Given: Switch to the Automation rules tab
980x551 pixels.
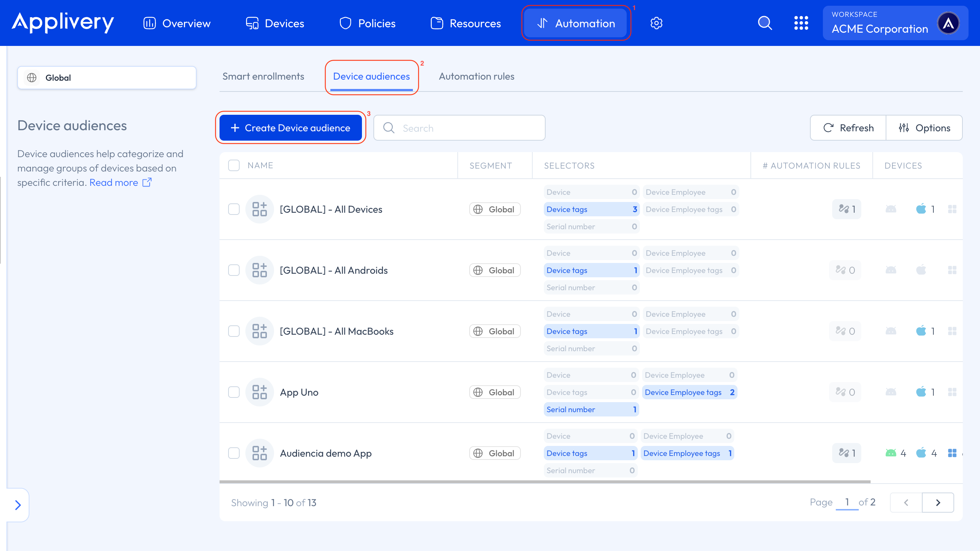Looking at the screenshot, I should [x=476, y=76].
